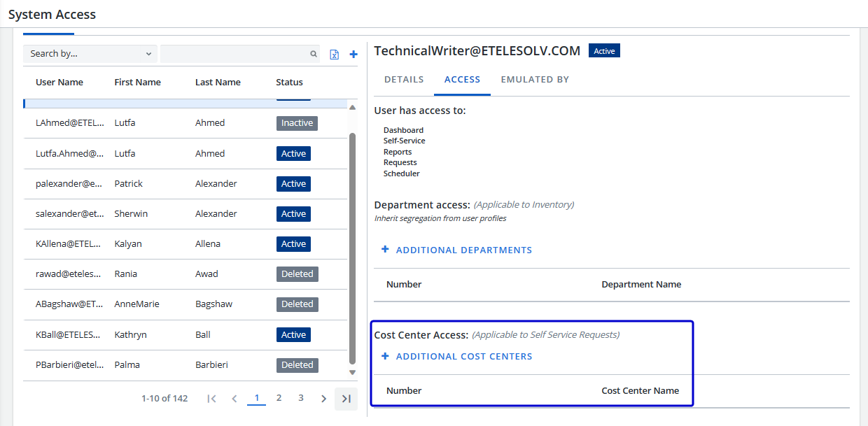The width and height of the screenshot is (868, 426).
Task: Click the search magnifier icon
Action: pos(314,54)
